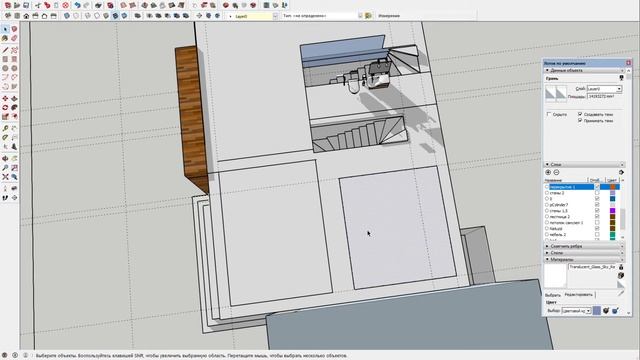This screenshot has width=640, height=360.
Task: Tick the Hidden (Скрыто) checkbox
Action: (x=549, y=114)
